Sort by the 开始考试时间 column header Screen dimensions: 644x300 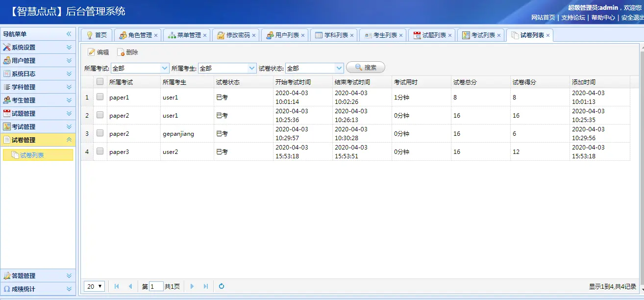[302, 82]
